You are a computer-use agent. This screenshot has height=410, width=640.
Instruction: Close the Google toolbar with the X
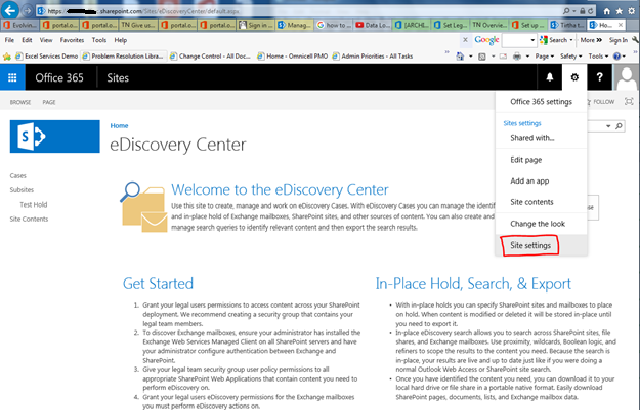tap(465, 40)
